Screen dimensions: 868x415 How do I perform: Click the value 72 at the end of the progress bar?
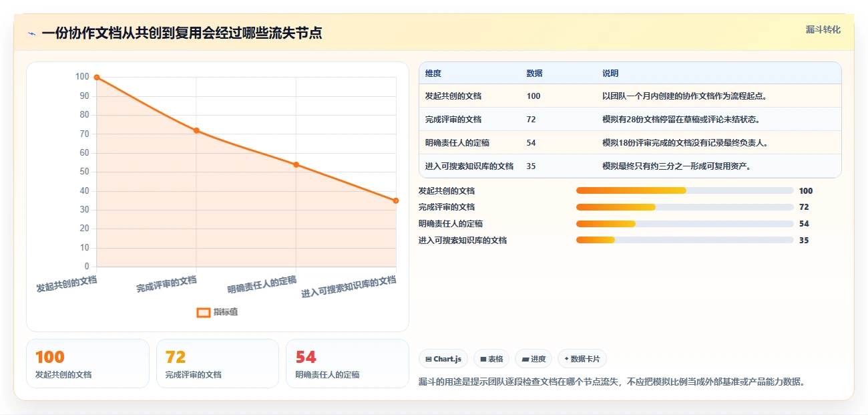(x=804, y=207)
